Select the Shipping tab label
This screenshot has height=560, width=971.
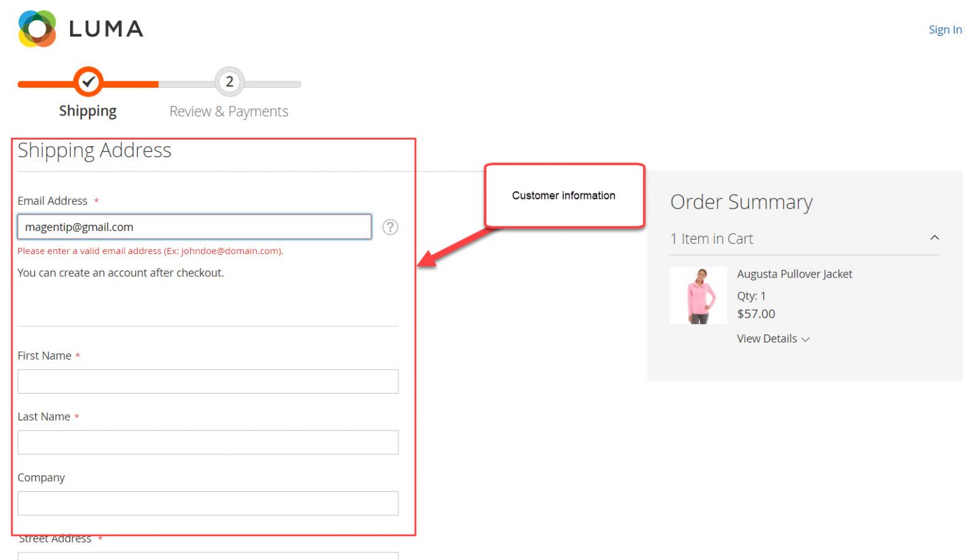88,111
